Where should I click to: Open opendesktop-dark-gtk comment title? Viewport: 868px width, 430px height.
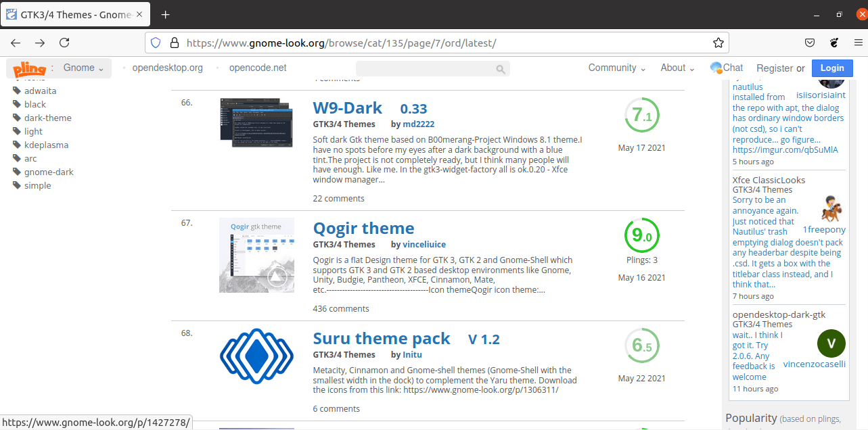779,314
